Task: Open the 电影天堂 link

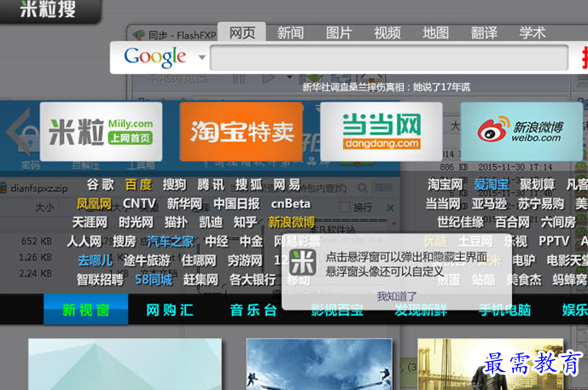Action: point(568,260)
